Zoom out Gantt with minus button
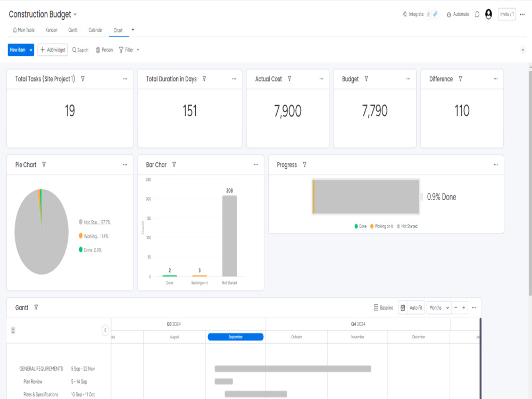The width and height of the screenshot is (532, 399). pos(456,307)
